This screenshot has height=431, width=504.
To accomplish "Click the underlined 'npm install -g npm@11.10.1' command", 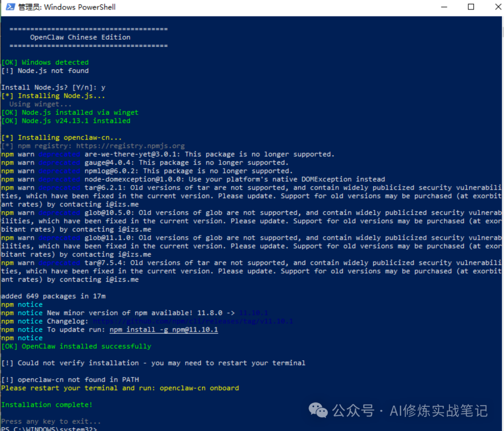I will [164, 330].
